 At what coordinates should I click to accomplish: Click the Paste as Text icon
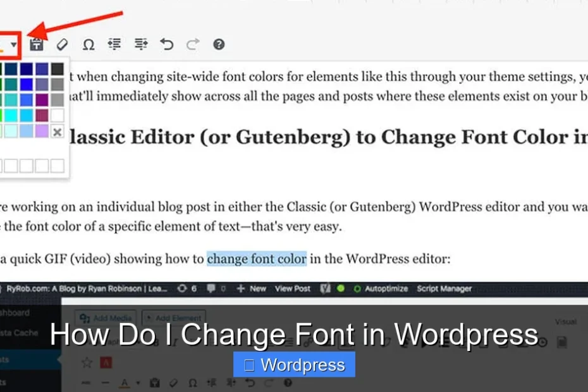point(36,45)
